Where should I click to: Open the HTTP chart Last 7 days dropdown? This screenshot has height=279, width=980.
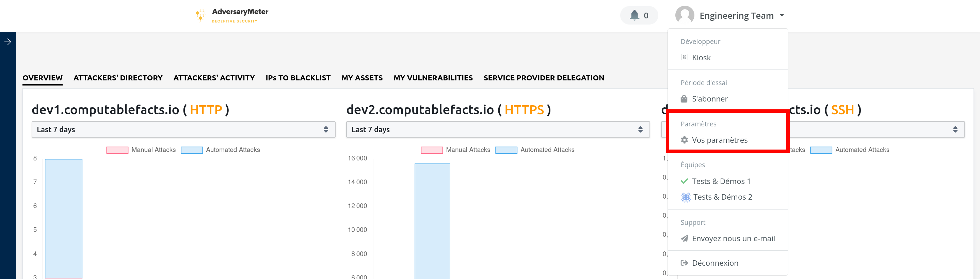pos(183,129)
